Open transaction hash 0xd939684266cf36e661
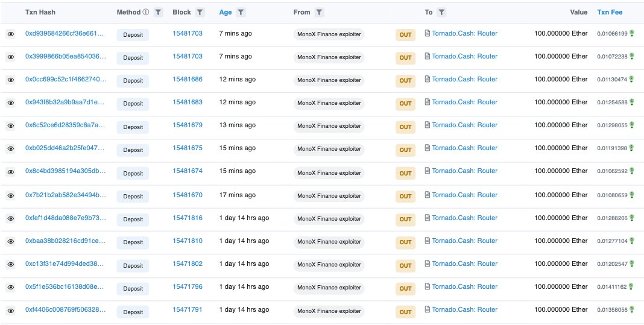644x325 pixels. click(x=65, y=33)
